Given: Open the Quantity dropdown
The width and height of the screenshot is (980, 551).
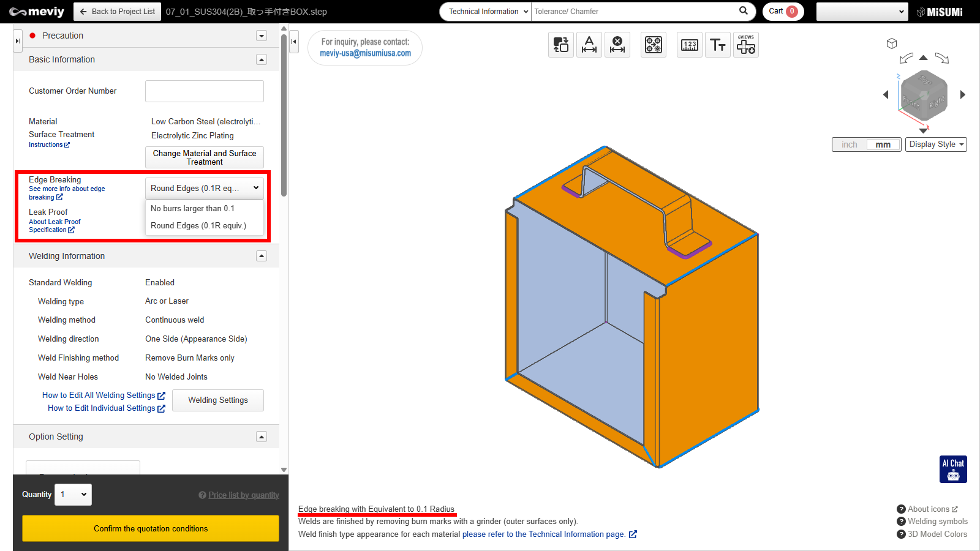Looking at the screenshot, I should tap(73, 495).
